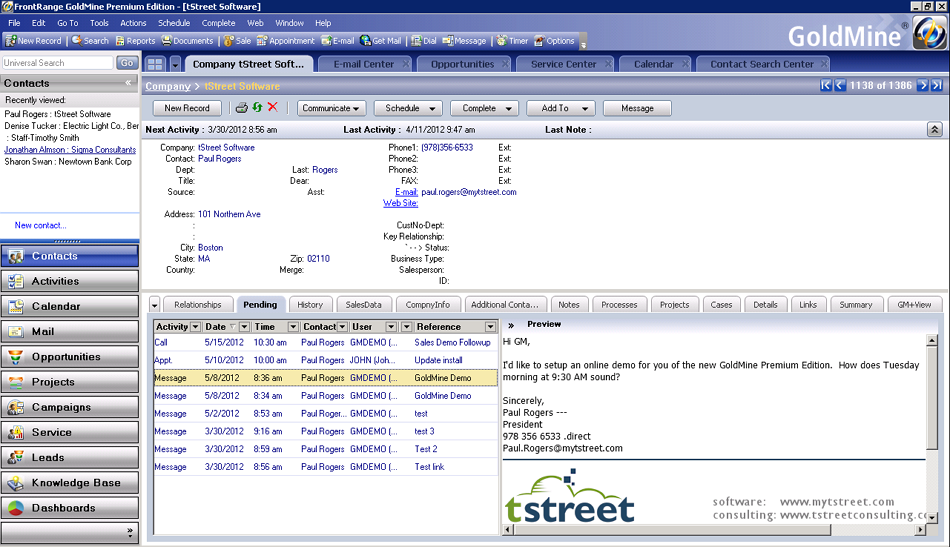Open the File menu
The width and height of the screenshot is (950, 547).
pos(14,23)
